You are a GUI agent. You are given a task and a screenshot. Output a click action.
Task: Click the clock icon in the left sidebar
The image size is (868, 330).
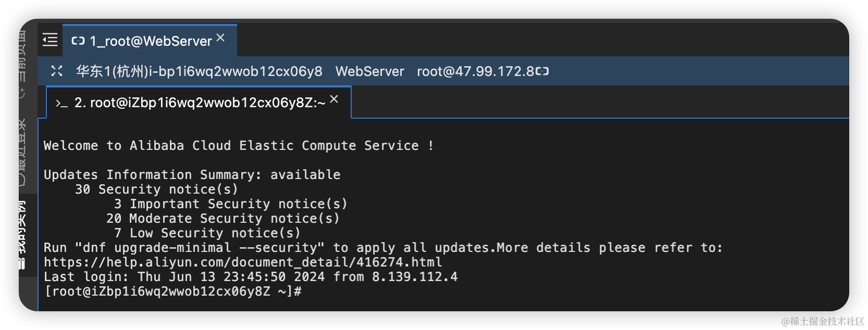pos(22,180)
